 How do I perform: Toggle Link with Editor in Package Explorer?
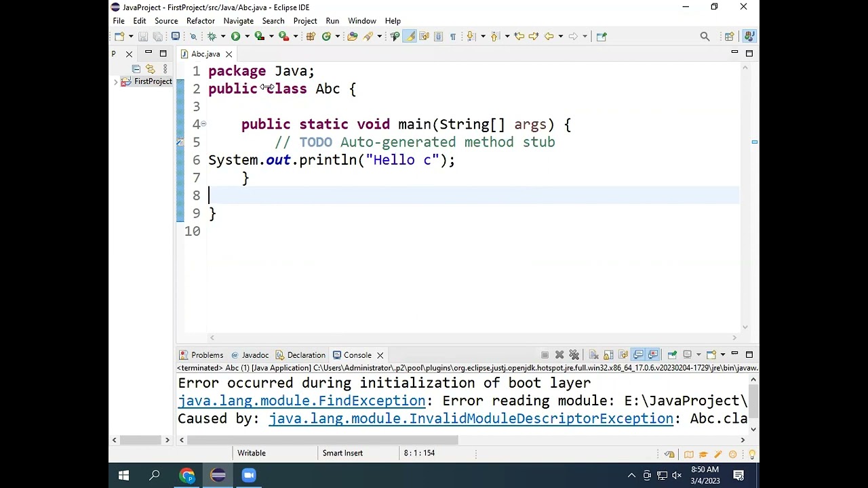pyautogui.click(x=151, y=69)
